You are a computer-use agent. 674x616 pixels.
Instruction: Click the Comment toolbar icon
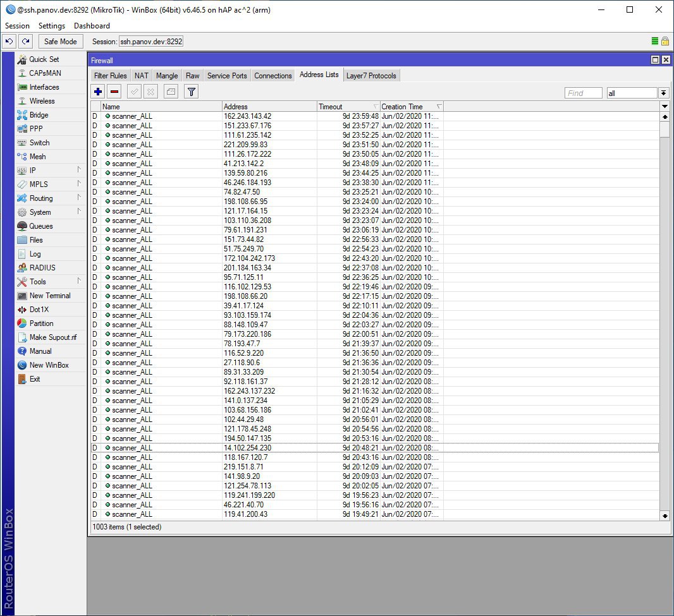pos(171,92)
